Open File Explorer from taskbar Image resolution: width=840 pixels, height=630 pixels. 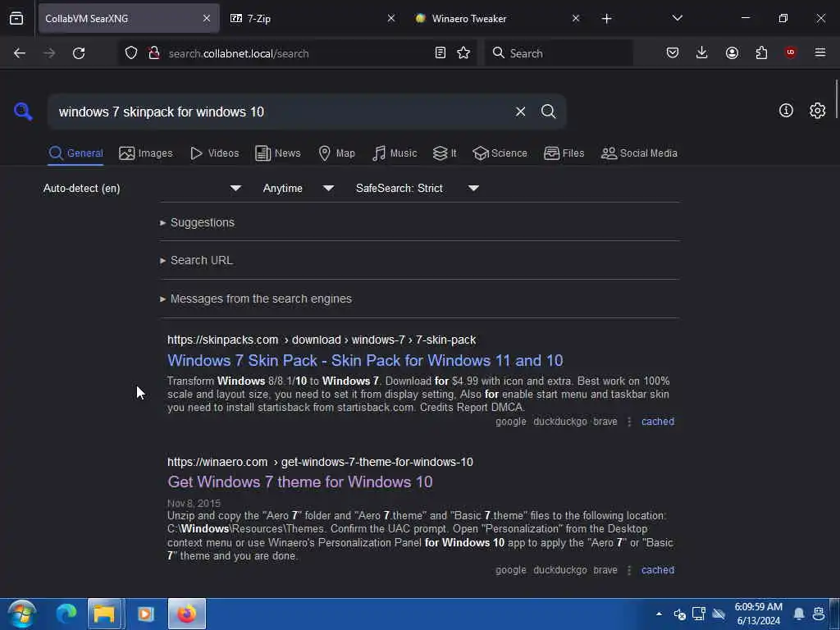(x=105, y=614)
